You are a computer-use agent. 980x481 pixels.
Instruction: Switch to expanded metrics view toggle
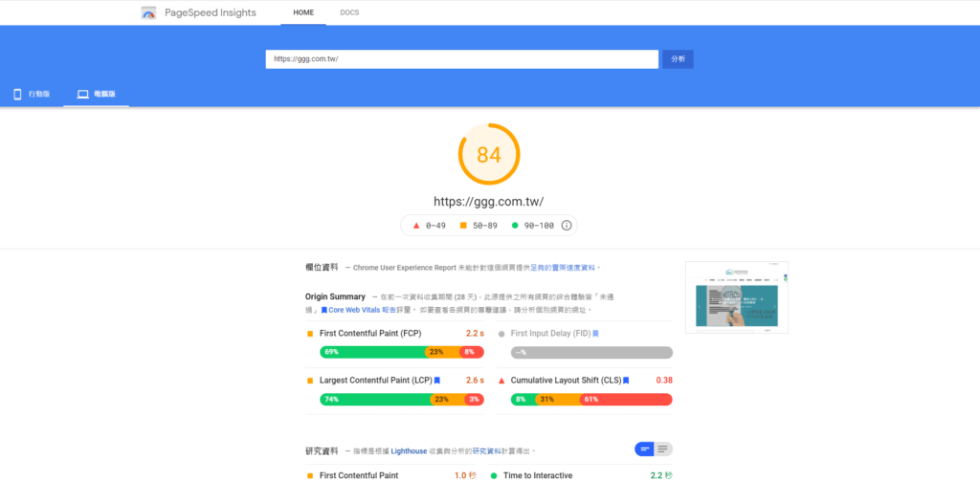pos(663,449)
